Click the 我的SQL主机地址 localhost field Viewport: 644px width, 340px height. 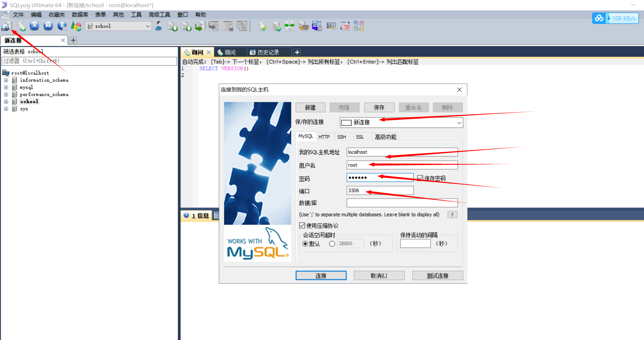click(402, 152)
